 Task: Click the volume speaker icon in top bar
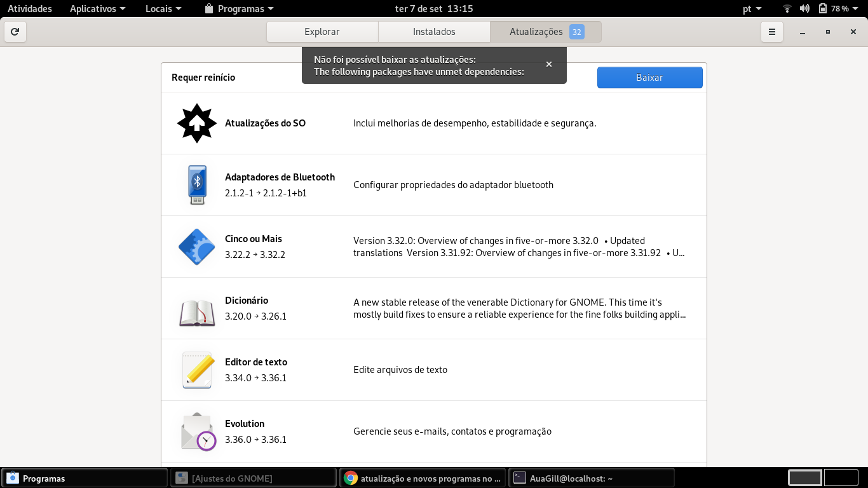(804, 9)
